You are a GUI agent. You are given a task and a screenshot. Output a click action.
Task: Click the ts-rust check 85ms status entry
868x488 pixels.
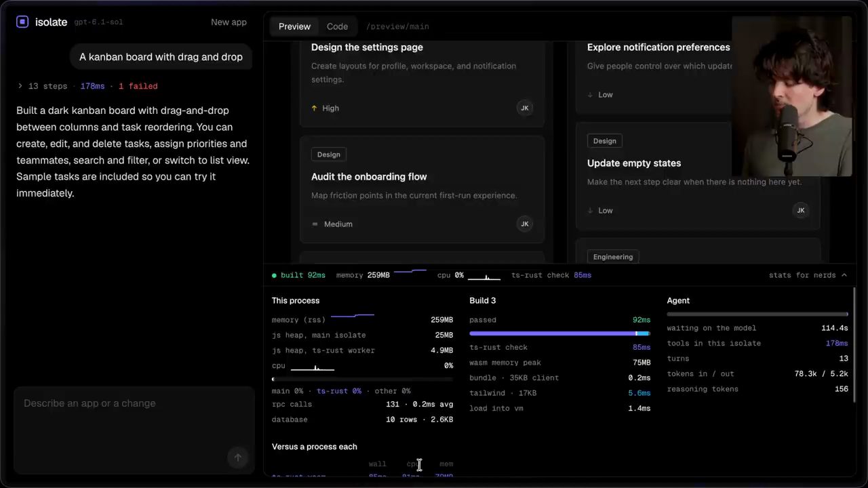point(551,275)
